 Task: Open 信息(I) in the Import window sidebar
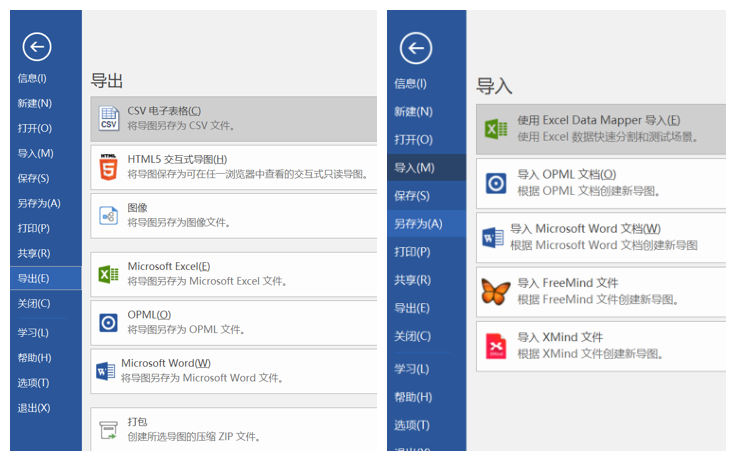click(410, 84)
